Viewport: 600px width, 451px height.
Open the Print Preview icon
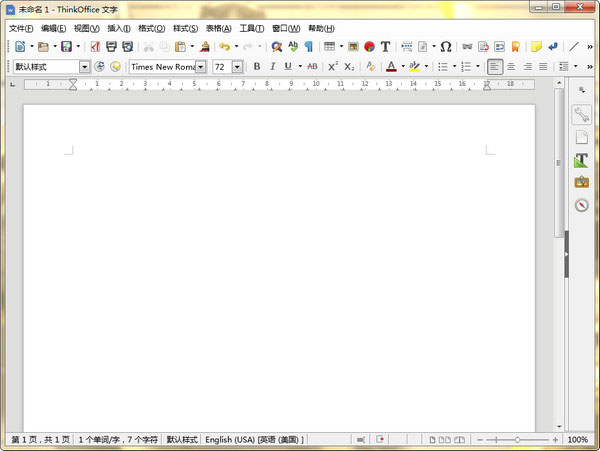coord(127,47)
